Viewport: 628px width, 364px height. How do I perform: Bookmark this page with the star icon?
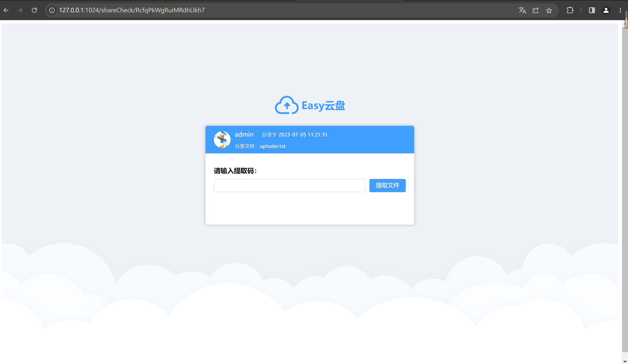pyautogui.click(x=549, y=10)
